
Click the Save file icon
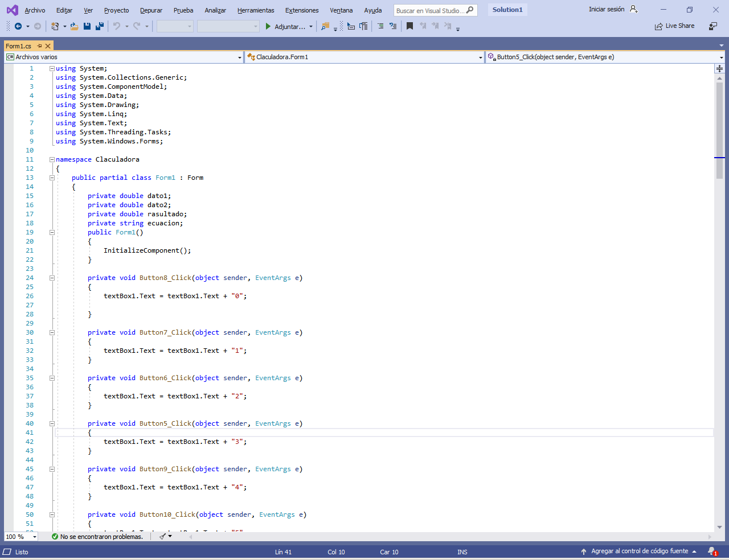click(87, 26)
